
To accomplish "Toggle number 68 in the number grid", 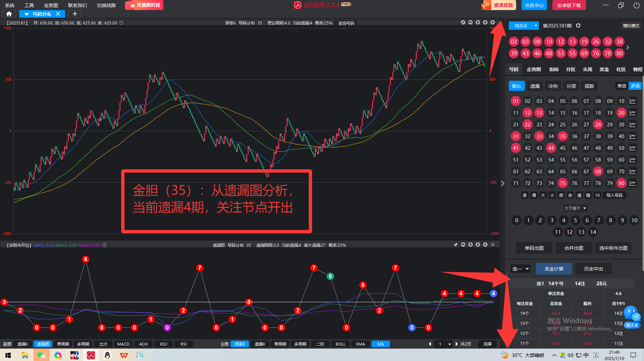I will pyautogui.click(x=598, y=171).
